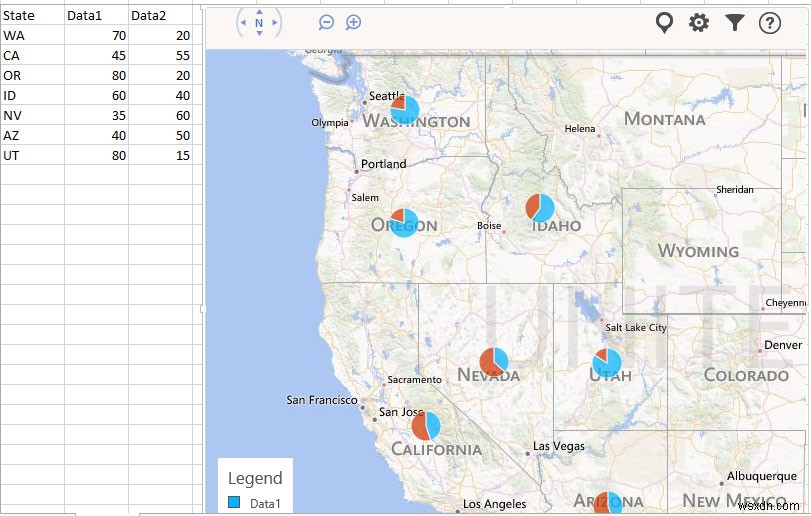Pan map north with compass up arrow

[x=259, y=10]
